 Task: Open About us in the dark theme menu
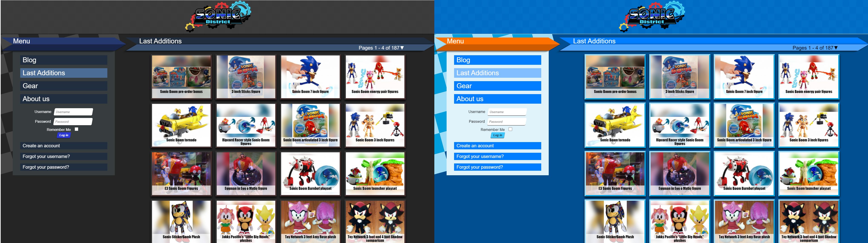pos(63,99)
